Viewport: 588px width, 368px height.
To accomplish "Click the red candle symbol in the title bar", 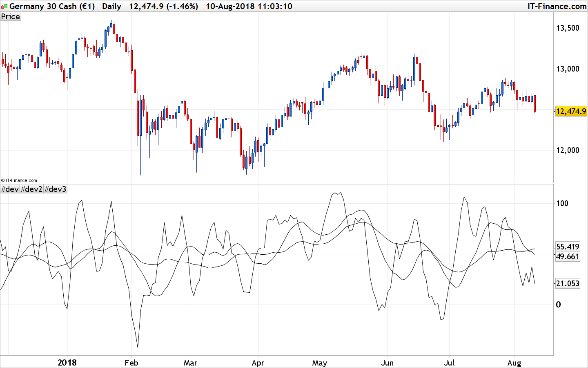I will [2, 7].
